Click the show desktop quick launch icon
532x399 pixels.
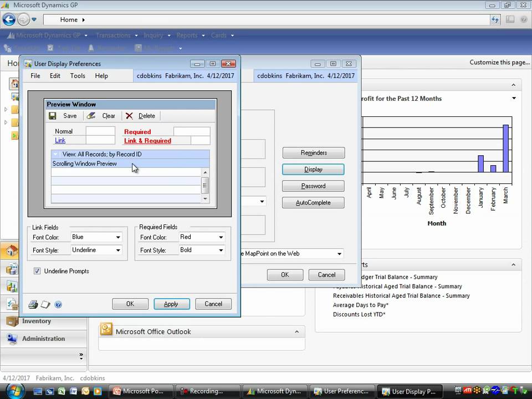pos(38,391)
